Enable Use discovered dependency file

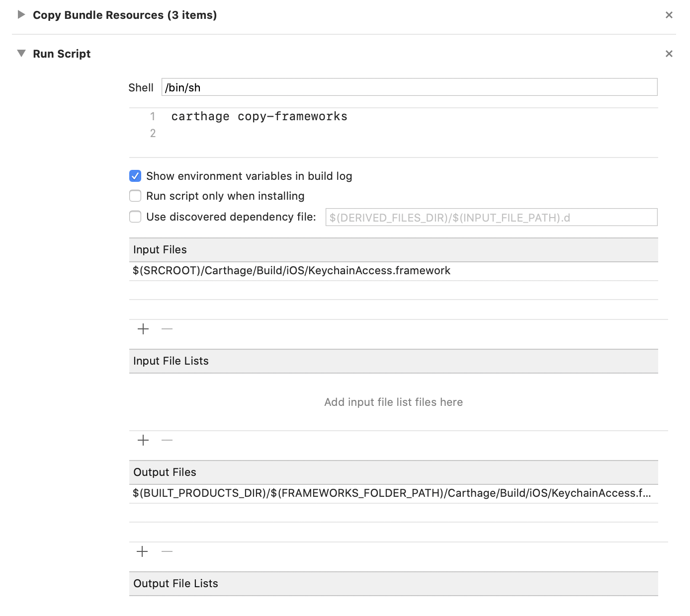[135, 217]
